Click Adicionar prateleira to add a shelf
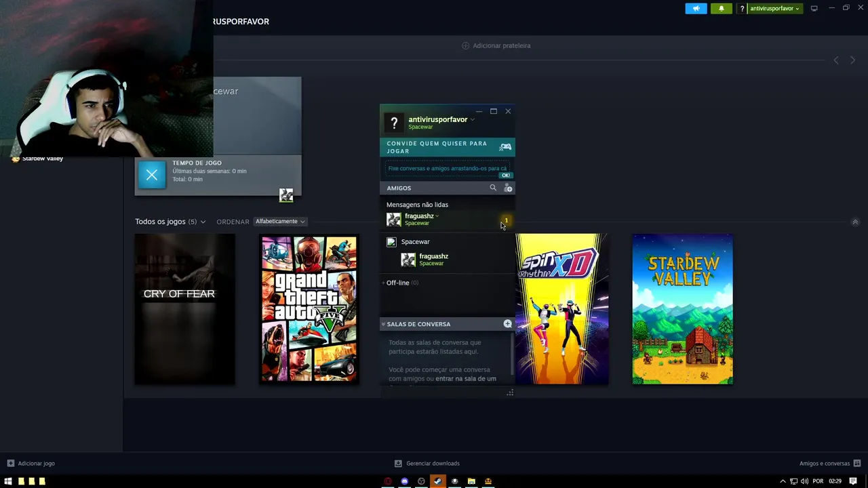The height and width of the screenshot is (488, 868). [x=496, y=45]
